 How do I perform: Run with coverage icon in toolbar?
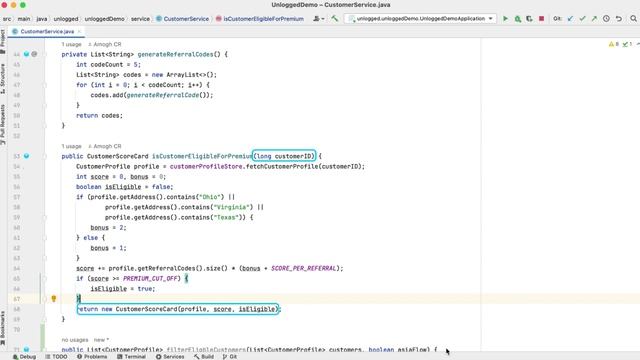coord(529,19)
